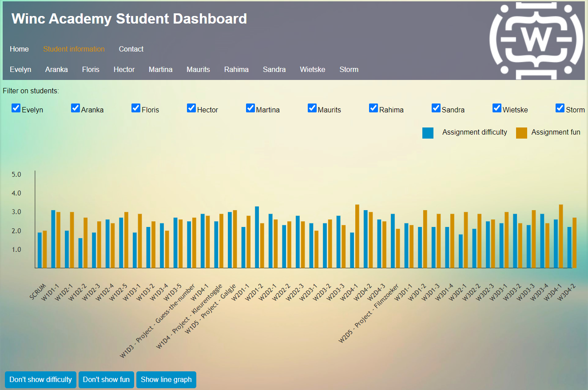The width and height of the screenshot is (588, 390).
Task: Go to the Home page
Action: point(19,49)
